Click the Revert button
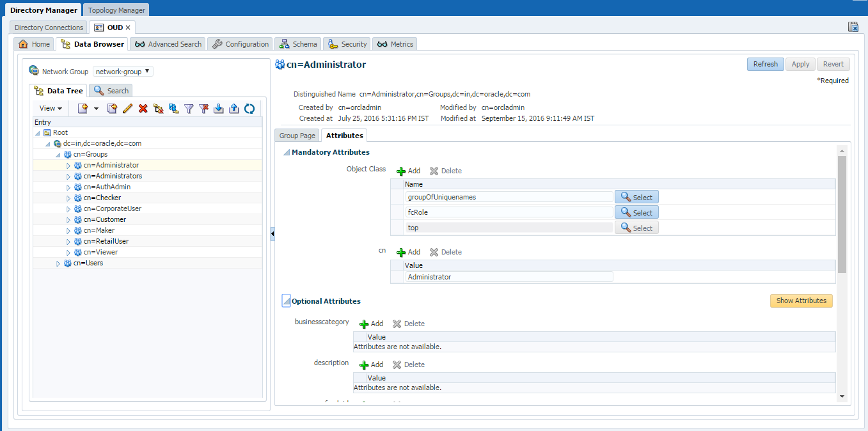The height and width of the screenshot is (431, 868). coord(833,64)
